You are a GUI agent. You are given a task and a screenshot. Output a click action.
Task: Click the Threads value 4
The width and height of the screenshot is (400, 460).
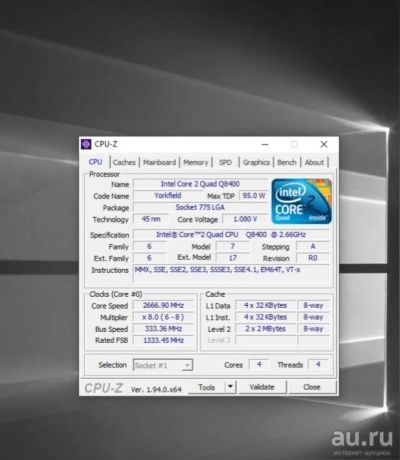(x=318, y=364)
